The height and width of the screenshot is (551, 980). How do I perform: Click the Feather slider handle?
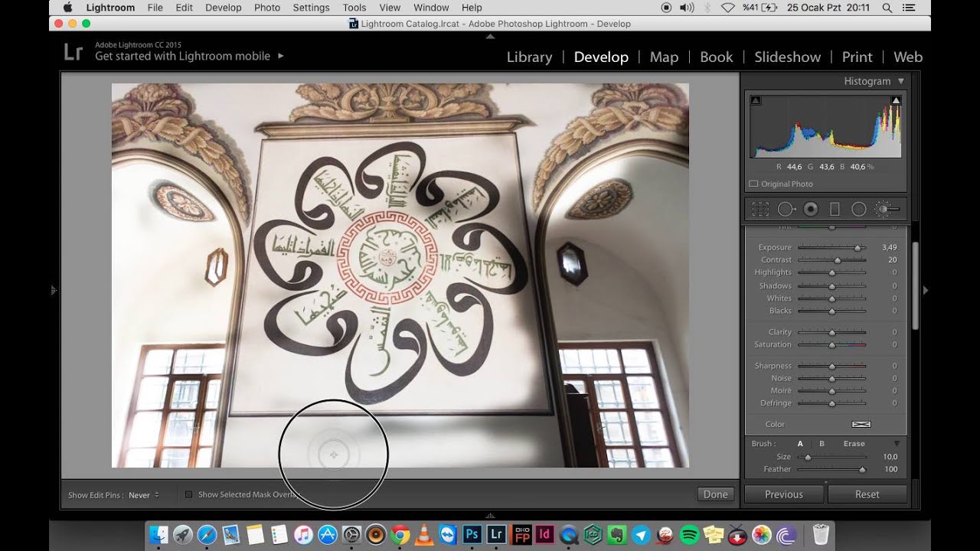pyautogui.click(x=863, y=470)
